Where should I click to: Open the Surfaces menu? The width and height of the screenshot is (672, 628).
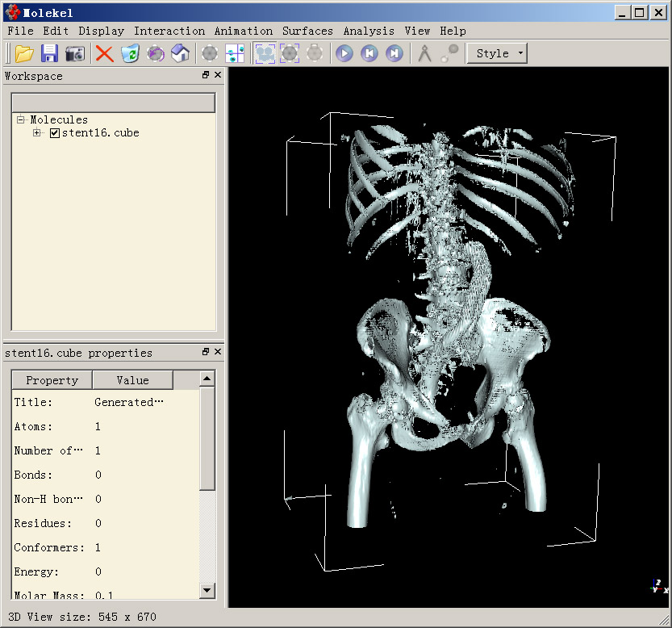tap(307, 31)
